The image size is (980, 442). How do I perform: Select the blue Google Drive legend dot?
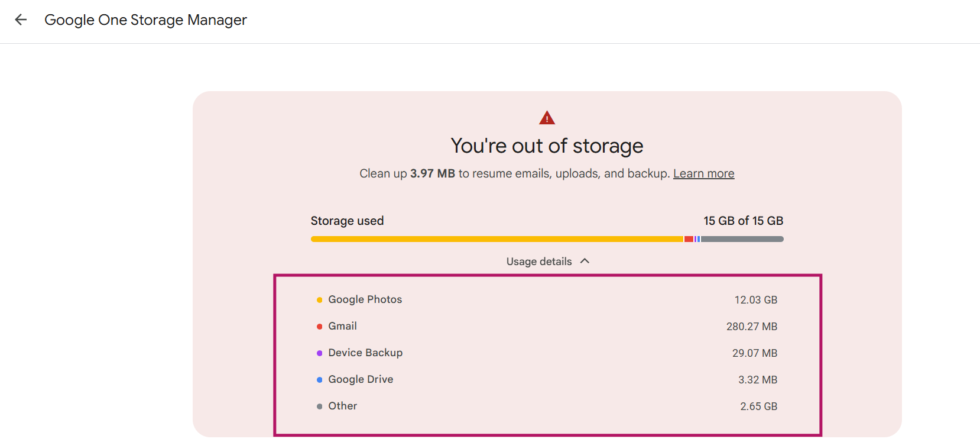pyautogui.click(x=319, y=379)
